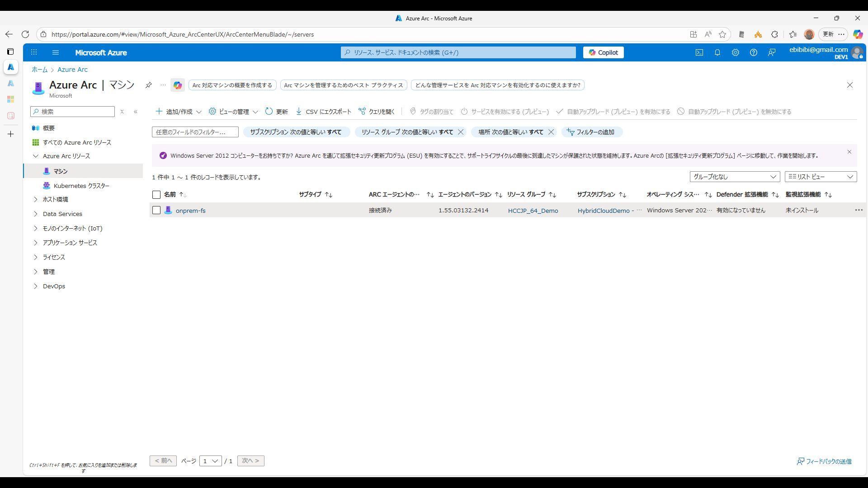Viewport: 868px width, 488px height.
Task: Open the onprem-fs machine link
Action: click(190, 211)
